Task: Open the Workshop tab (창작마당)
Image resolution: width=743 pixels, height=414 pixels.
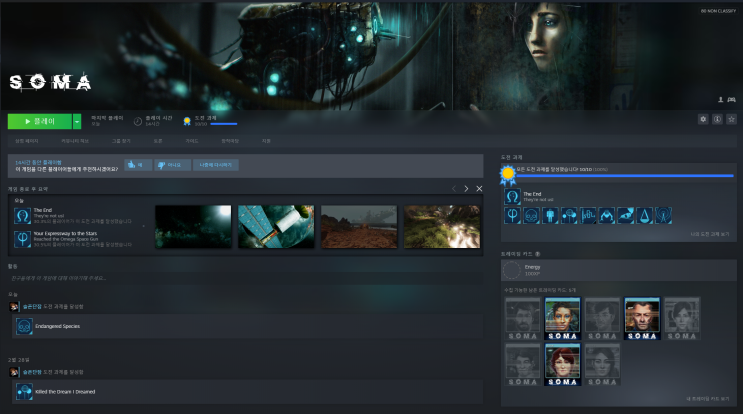Action: (x=230, y=141)
